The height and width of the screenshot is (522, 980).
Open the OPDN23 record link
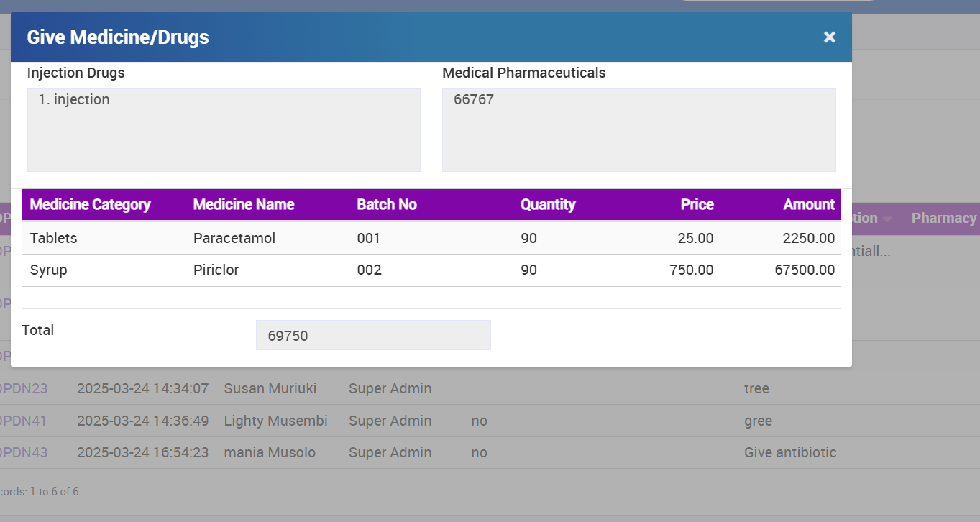coord(24,389)
